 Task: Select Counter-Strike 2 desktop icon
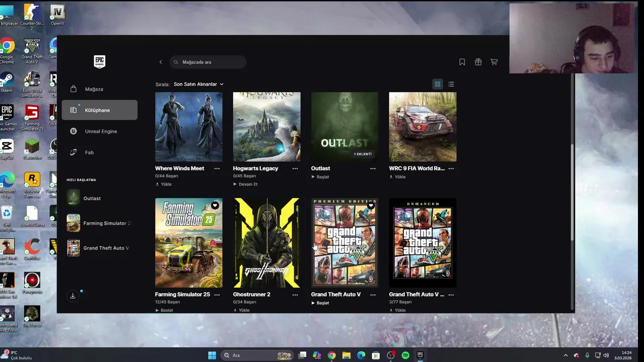pyautogui.click(x=32, y=18)
